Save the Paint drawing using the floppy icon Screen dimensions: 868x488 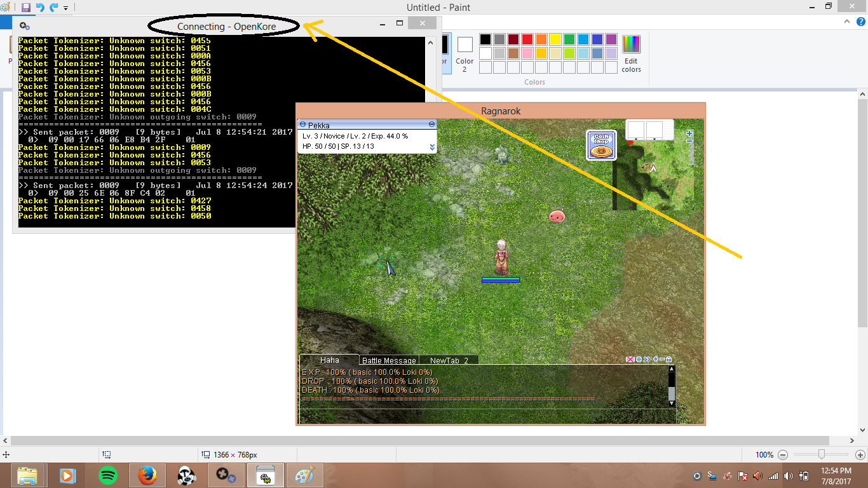click(x=26, y=8)
